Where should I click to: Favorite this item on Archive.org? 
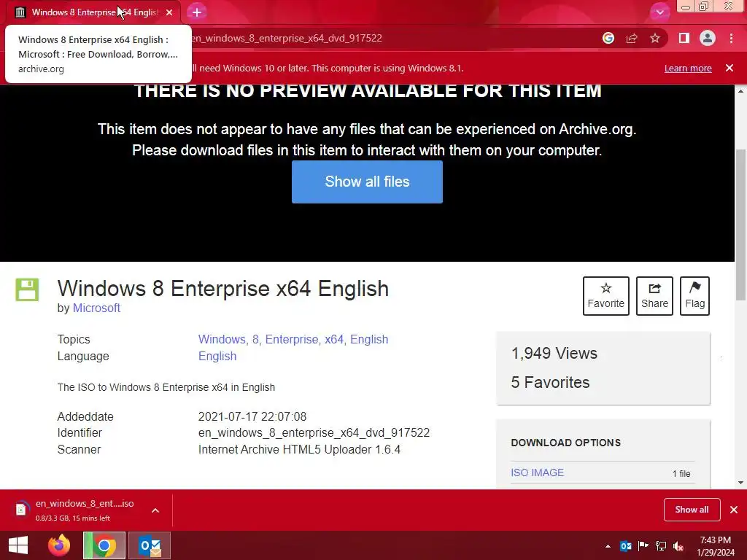pyautogui.click(x=606, y=296)
